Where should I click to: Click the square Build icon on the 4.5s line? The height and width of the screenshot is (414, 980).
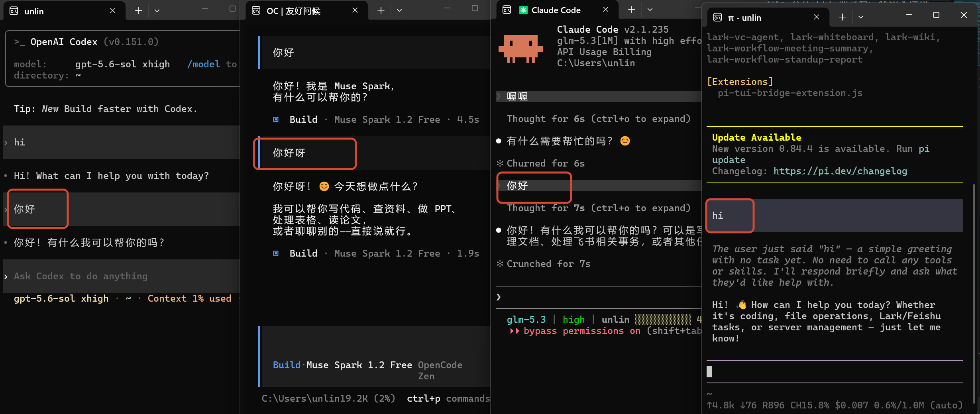[276, 119]
